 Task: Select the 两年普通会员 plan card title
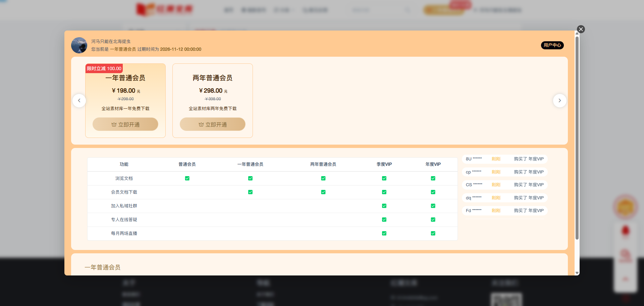click(213, 78)
